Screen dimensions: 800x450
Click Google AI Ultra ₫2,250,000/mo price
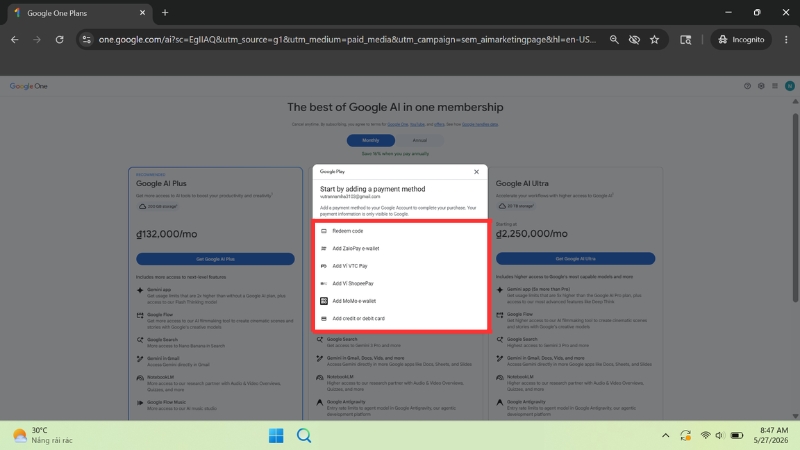[532, 234]
